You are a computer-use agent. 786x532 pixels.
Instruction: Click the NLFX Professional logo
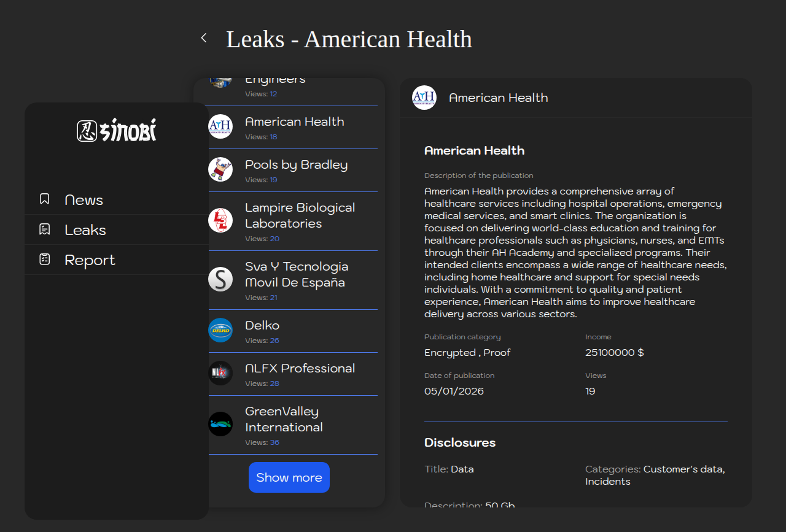coord(220,373)
